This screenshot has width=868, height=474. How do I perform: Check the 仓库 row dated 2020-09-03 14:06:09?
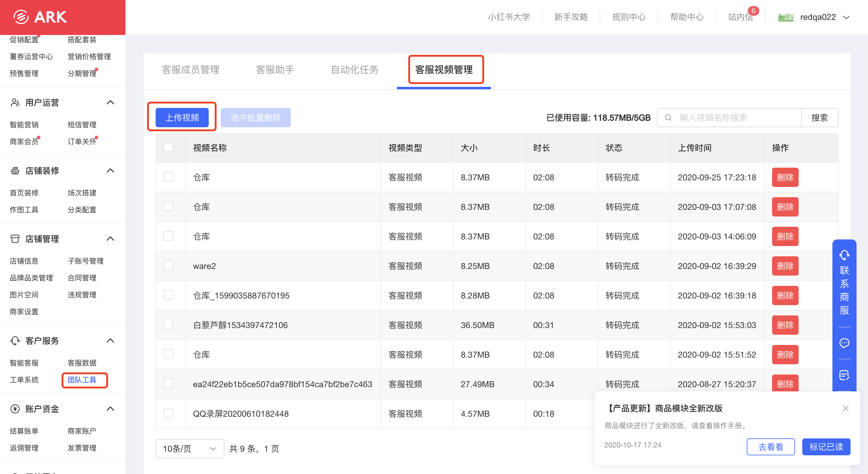168,236
